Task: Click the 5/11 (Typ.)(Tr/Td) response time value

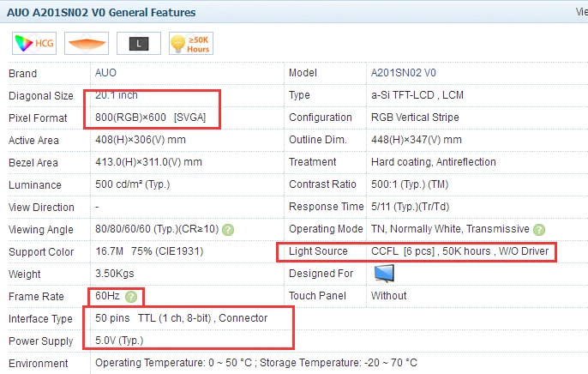Action: [411, 207]
